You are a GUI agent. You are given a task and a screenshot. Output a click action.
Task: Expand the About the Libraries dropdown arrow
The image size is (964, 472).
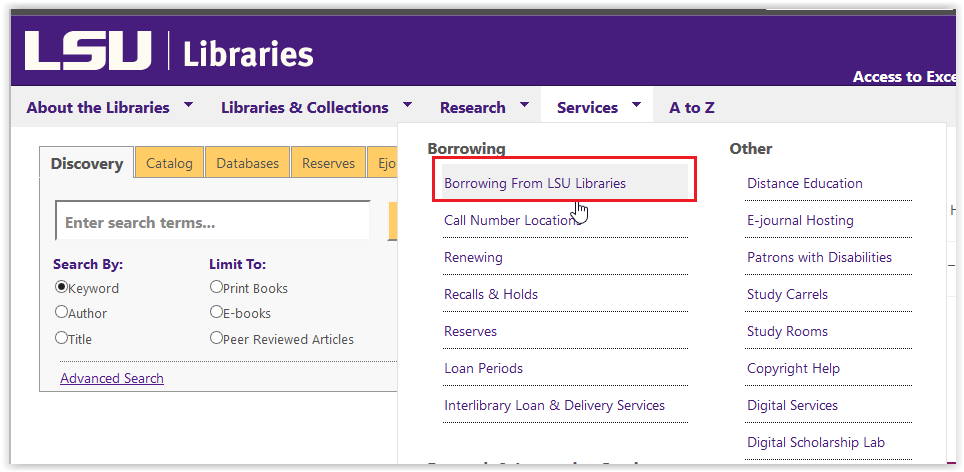click(188, 105)
